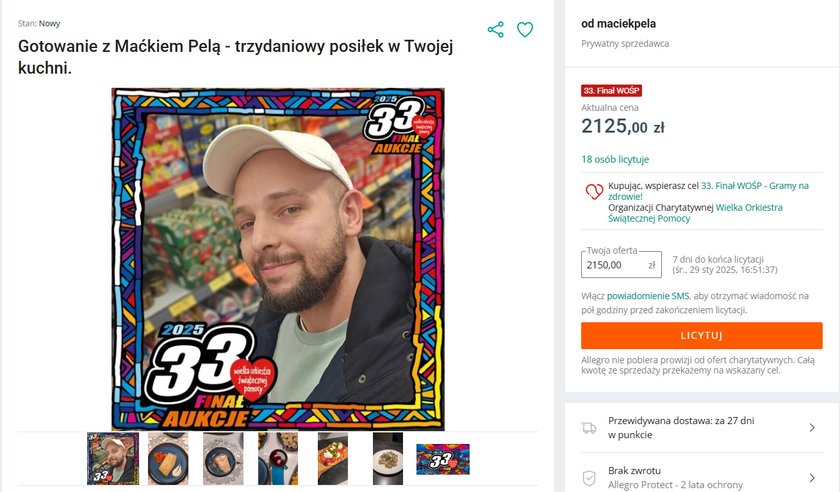This screenshot has width=840, height=492.
Task: Open the 18 osób licytuje bidders list
Action: (615, 159)
